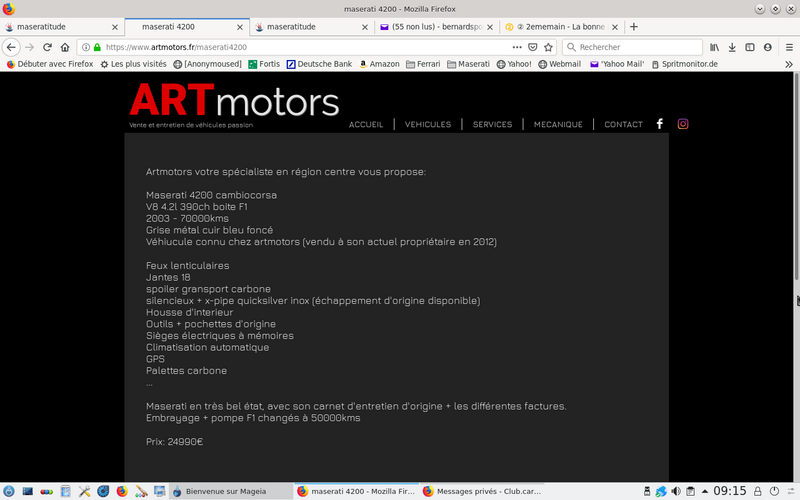Screen dimensions: 800x500
Task: Open the tools/settings launcher in panel
Action: [x=85, y=491]
